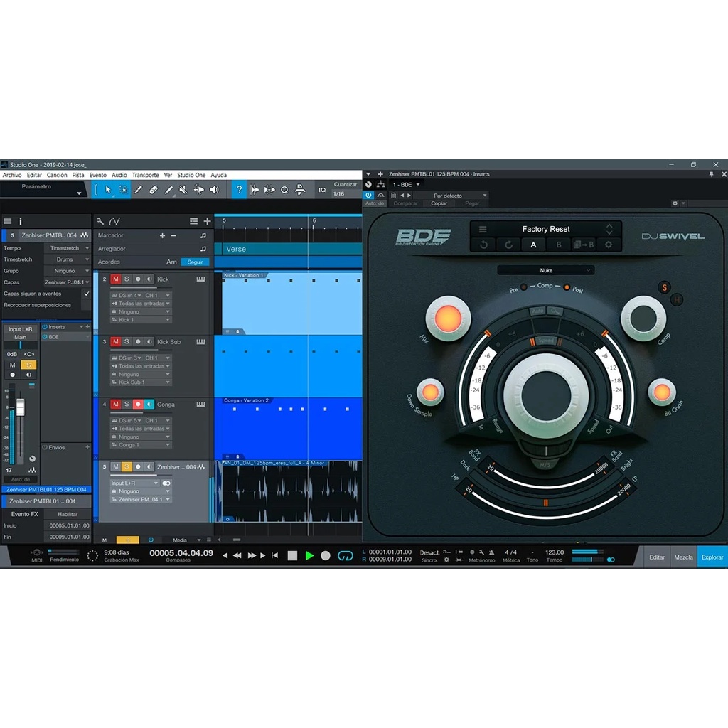Toggle 'Reproducir superposiciones' checkbox
Screen dimensions: 728x728
[x=86, y=305]
